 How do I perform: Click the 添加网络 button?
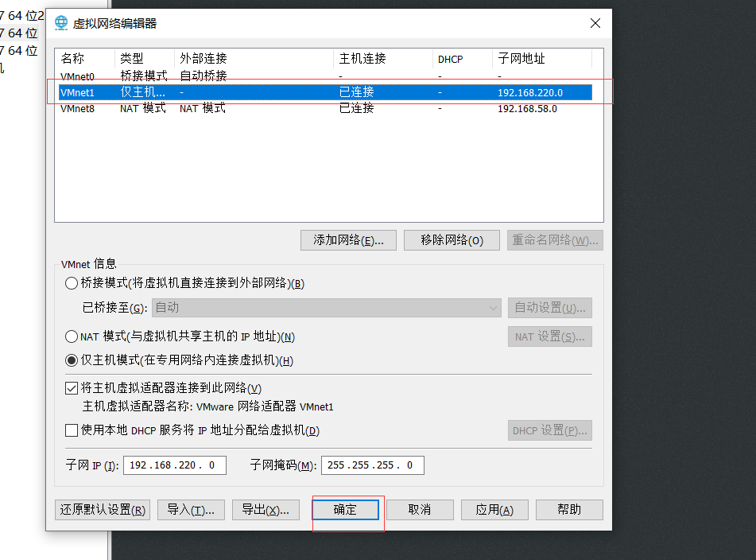pos(348,240)
